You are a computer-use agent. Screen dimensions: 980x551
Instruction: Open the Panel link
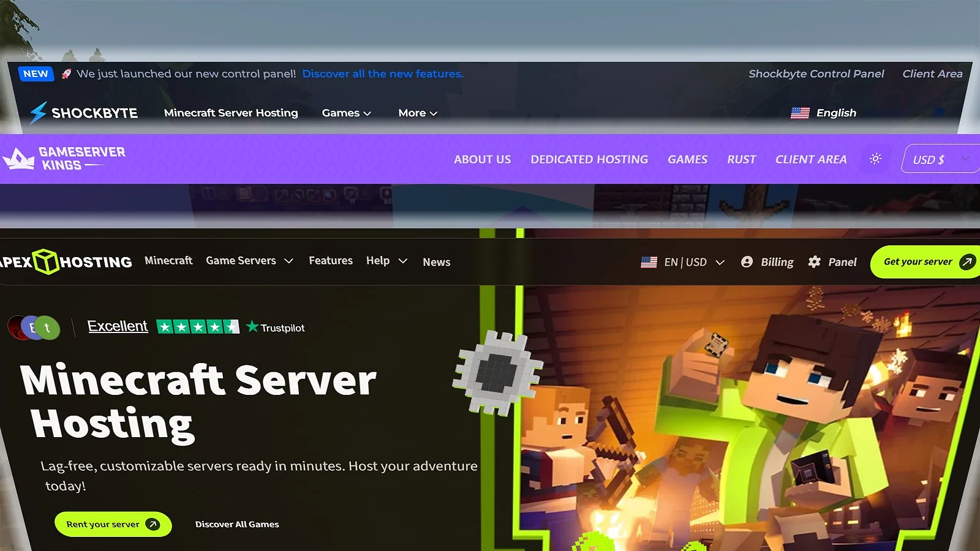[842, 262]
